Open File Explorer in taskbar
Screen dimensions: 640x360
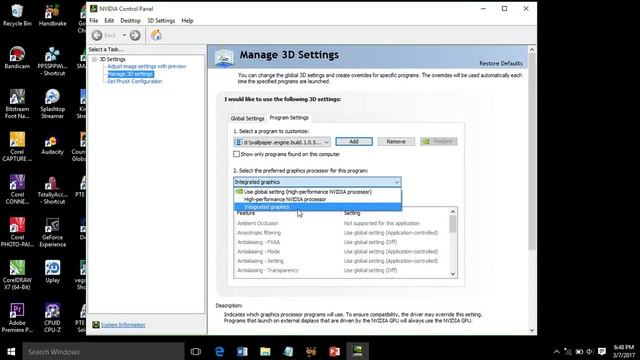(x=265, y=351)
